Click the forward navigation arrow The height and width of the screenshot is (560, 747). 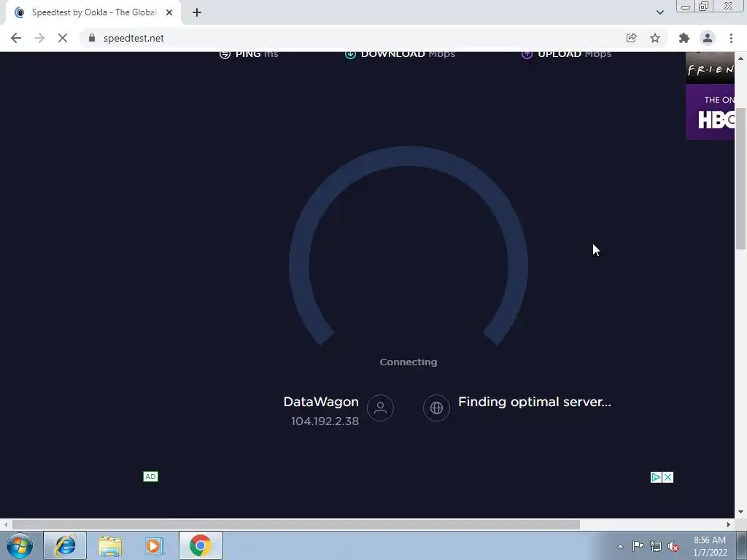pos(39,38)
